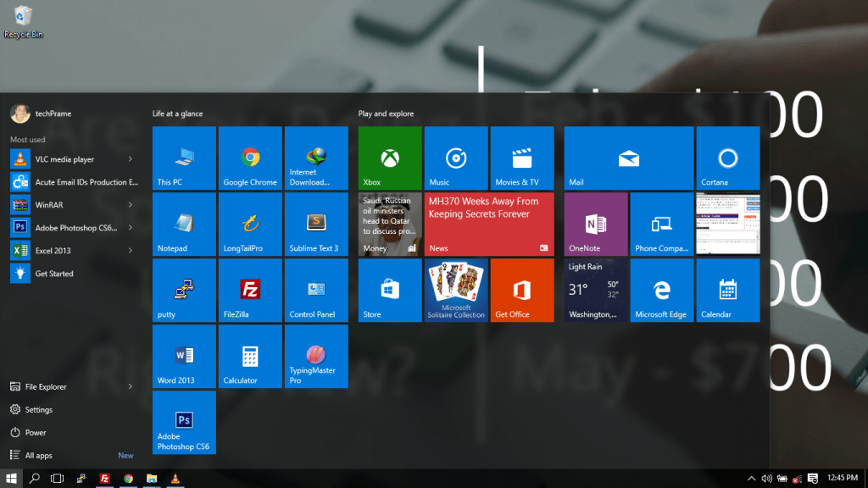
Task: Click the 12:45 PM taskbar clock
Action: pos(842,478)
